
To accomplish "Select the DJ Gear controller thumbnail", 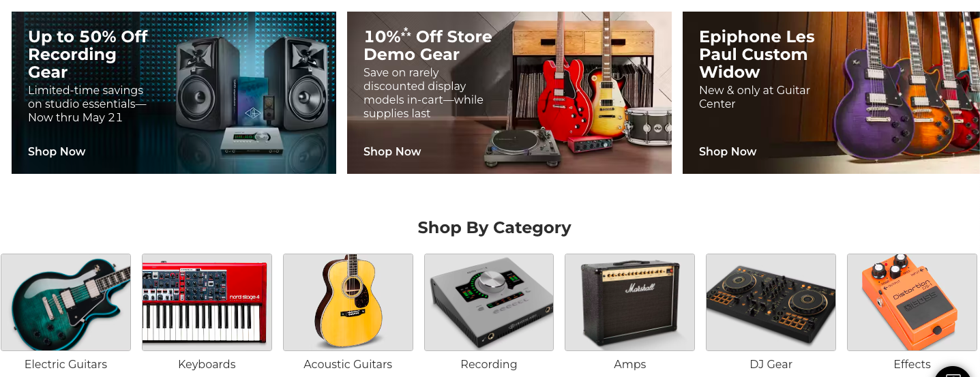I will [771, 302].
